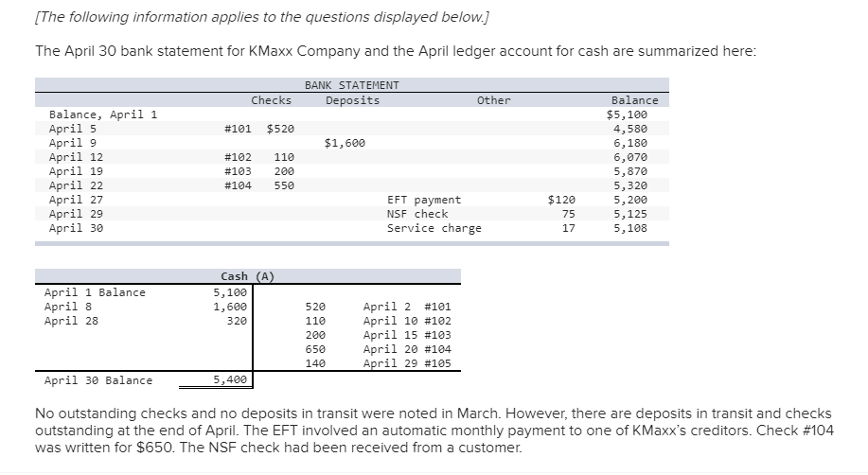Click the 'April 30 Balance' ledger label
This screenshot has width=868, height=475.
[x=98, y=380]
